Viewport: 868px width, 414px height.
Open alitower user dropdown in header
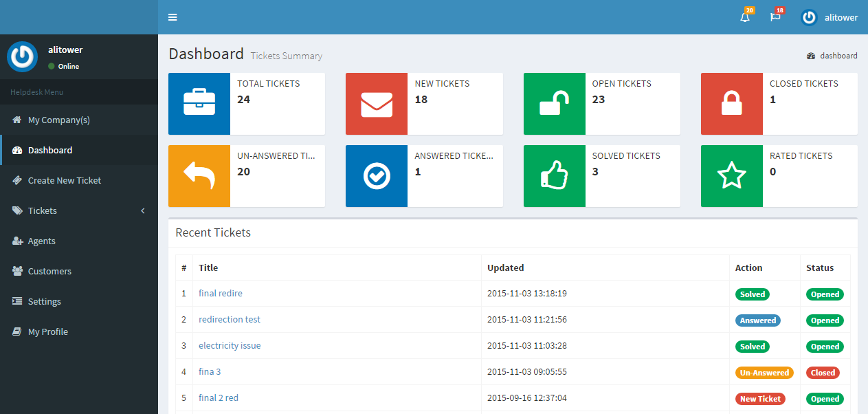click(x=830, y=17)
